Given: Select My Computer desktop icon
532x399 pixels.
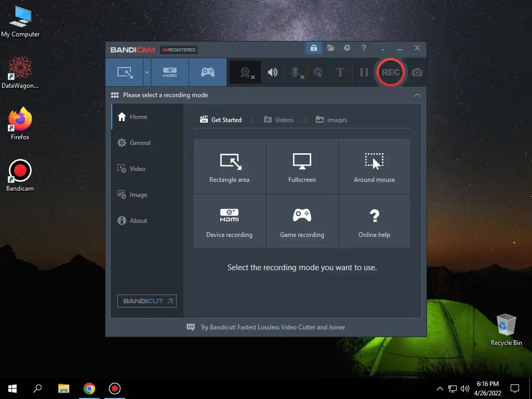Looking at the screenshot, I should point(20,21).
